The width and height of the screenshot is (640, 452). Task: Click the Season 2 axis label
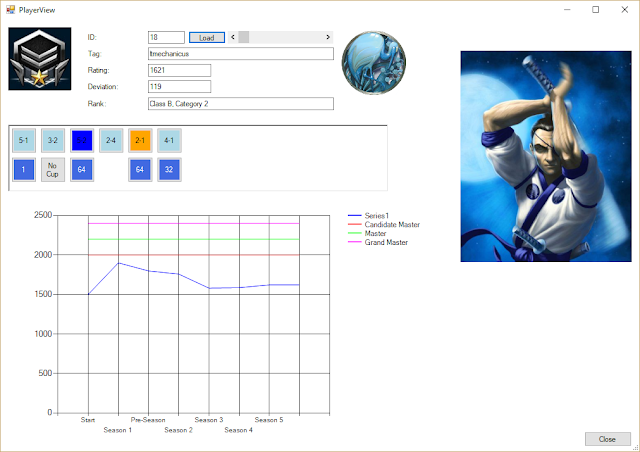click(178, 430)
